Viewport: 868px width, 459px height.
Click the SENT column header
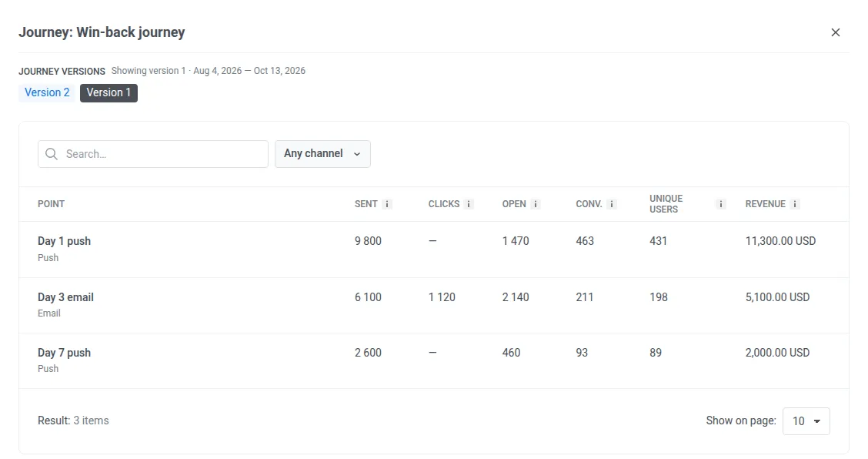(x=366, y=204)
